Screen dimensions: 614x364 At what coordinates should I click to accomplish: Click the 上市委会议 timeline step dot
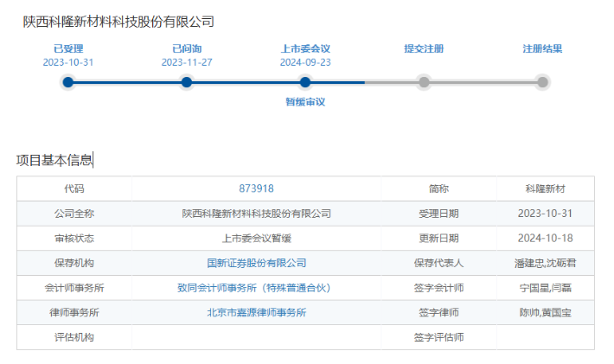click(305, 82)
